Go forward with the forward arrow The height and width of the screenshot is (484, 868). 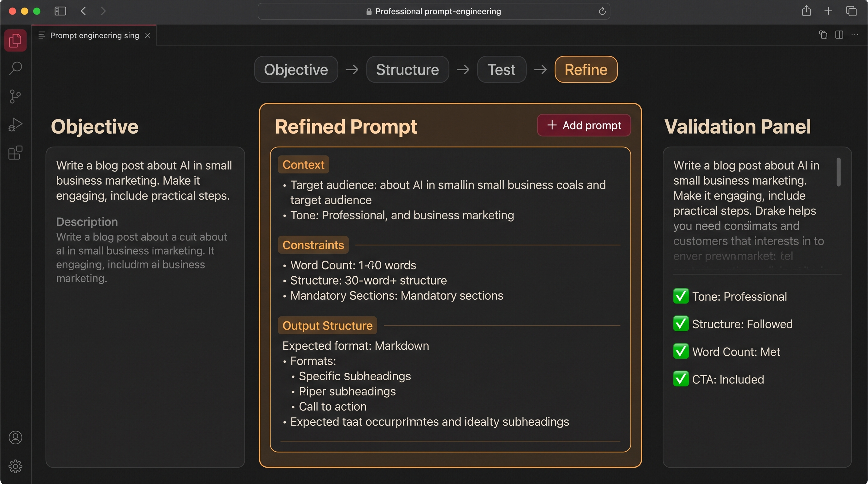click(103, 11)
